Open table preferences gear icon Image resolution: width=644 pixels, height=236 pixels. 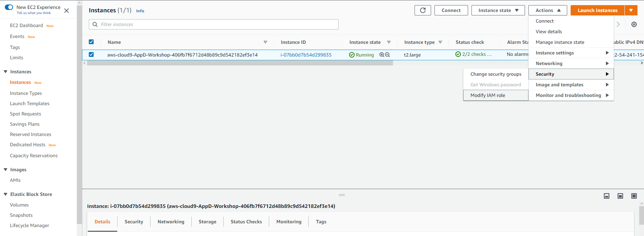tap(634, 24)
